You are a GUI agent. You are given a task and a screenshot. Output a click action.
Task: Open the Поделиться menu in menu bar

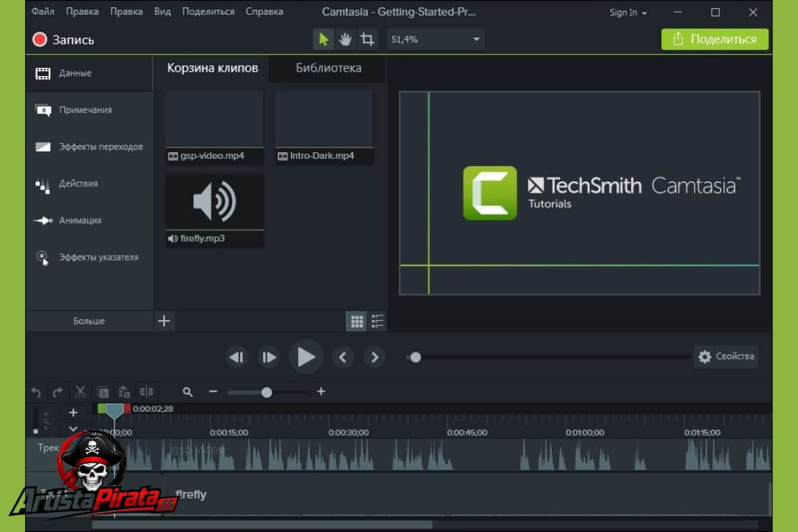pyautogui.click(x=208, y=11)
